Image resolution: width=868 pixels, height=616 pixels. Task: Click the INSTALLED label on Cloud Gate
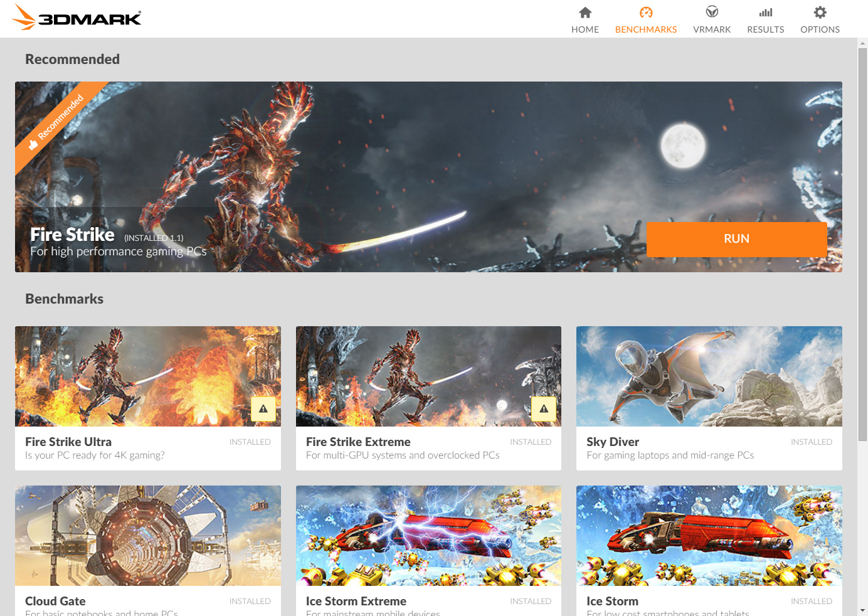[x=250, y=602]
